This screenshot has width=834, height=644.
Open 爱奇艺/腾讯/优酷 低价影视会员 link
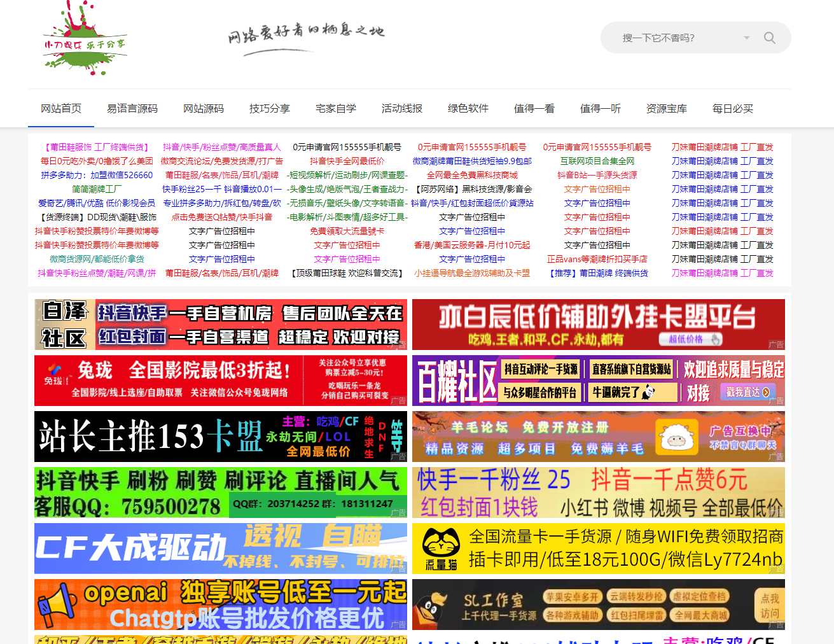[x=97, y=203]
